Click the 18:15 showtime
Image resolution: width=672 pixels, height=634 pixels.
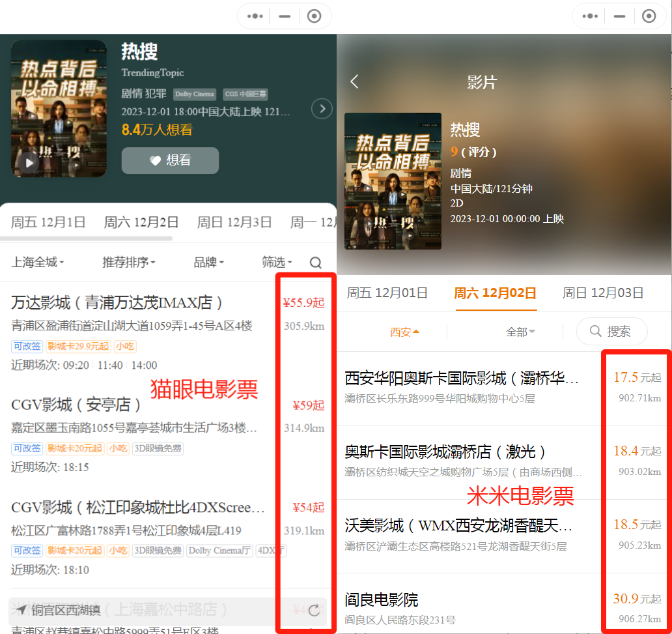pyautogui.click(x=76, y=467)
